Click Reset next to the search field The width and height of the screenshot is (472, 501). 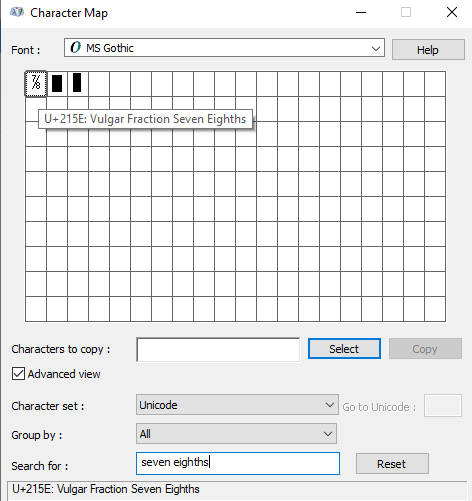(392, 464)
